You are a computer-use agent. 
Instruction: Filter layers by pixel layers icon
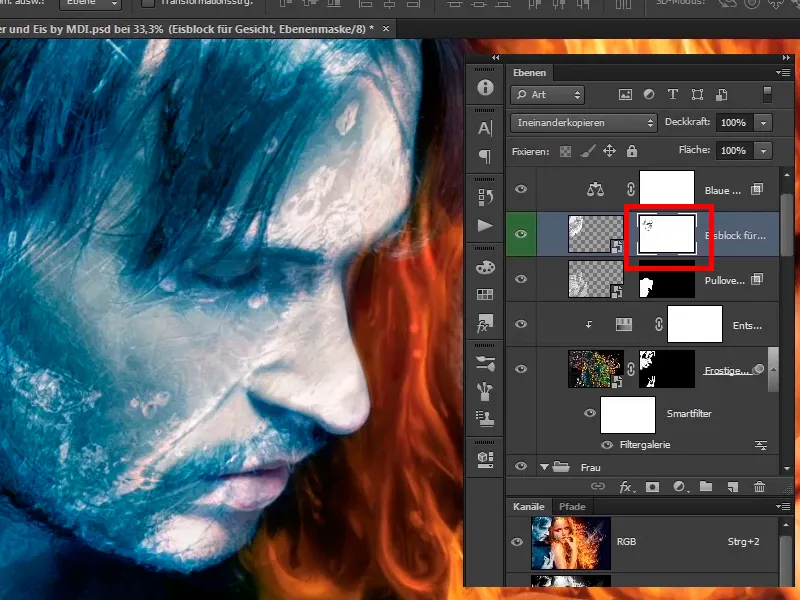625,94
